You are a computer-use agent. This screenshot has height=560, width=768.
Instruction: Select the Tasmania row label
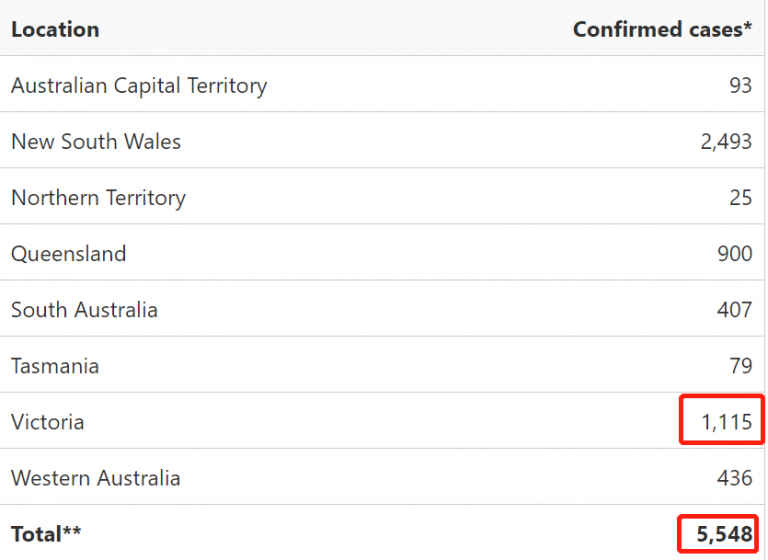[x=55, y=366]
